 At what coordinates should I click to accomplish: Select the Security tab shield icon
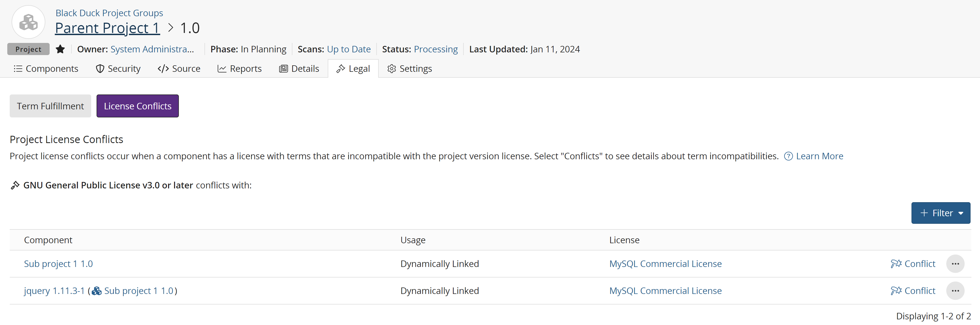(x=100, y=69)
